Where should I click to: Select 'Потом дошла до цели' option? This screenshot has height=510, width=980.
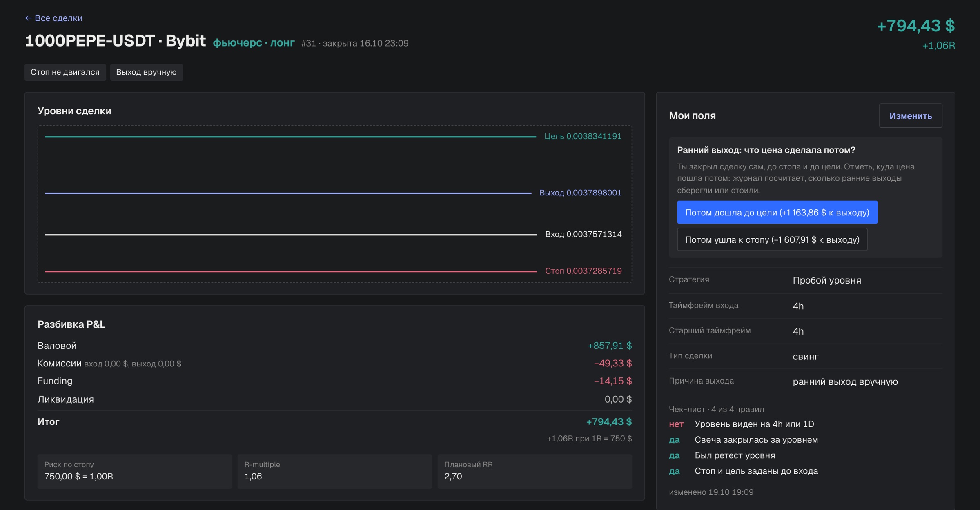click(x=777, y=212)
